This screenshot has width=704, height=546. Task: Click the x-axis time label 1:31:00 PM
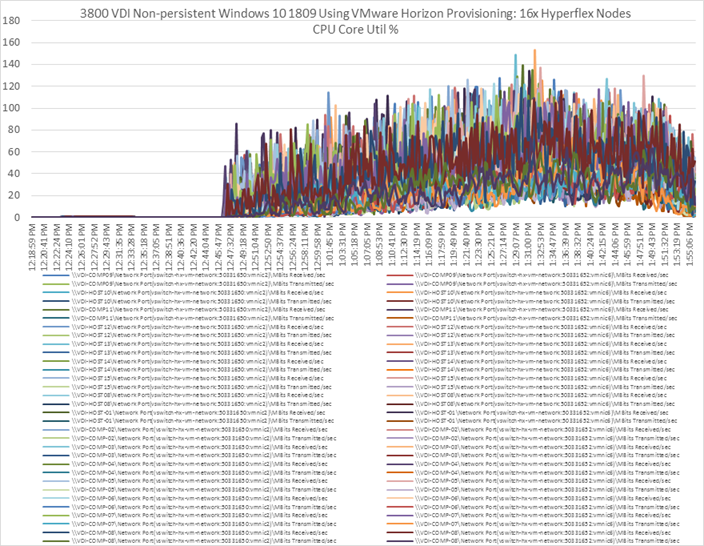(529, 247)
